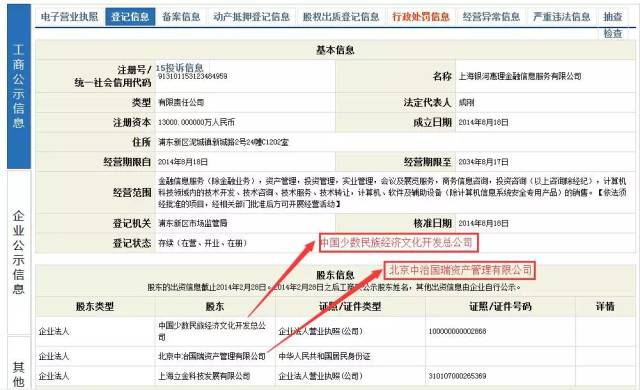Open 严重违法信息 tab
Image resolution: width=640 pixels, height=390 pixels.
pyautogui.click(x=562, y=17)
